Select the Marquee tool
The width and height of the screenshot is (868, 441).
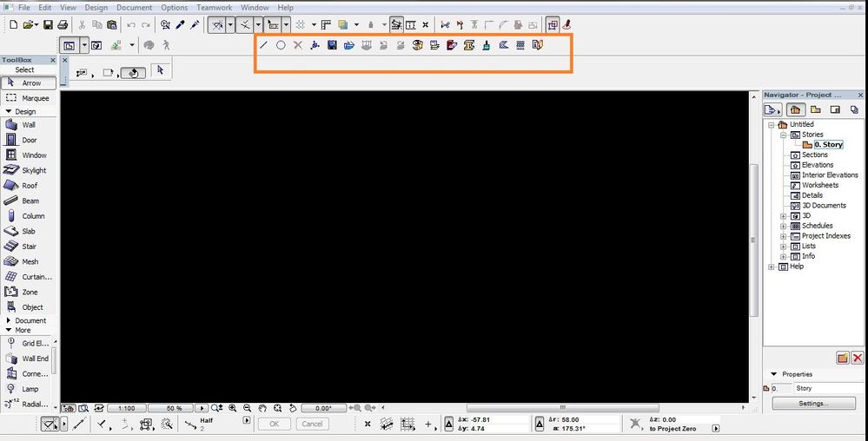point(28,98)
